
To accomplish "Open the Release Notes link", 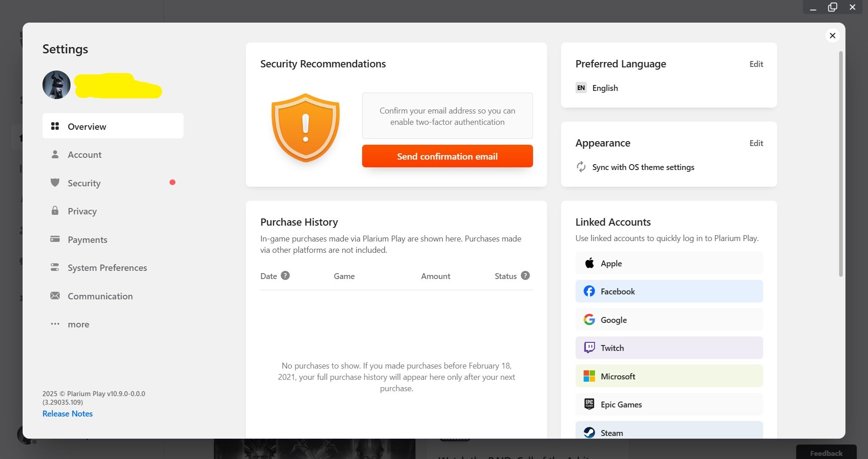I will pos(67,414).
